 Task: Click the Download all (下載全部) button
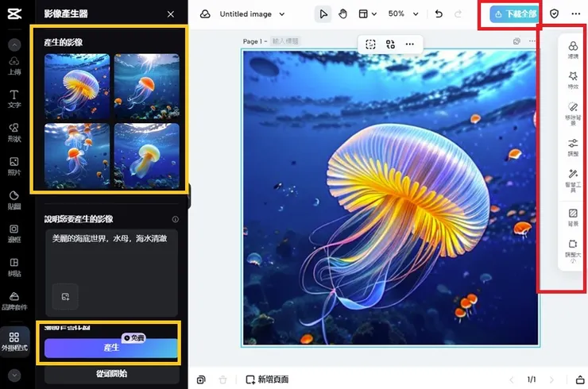click(515, 14)
